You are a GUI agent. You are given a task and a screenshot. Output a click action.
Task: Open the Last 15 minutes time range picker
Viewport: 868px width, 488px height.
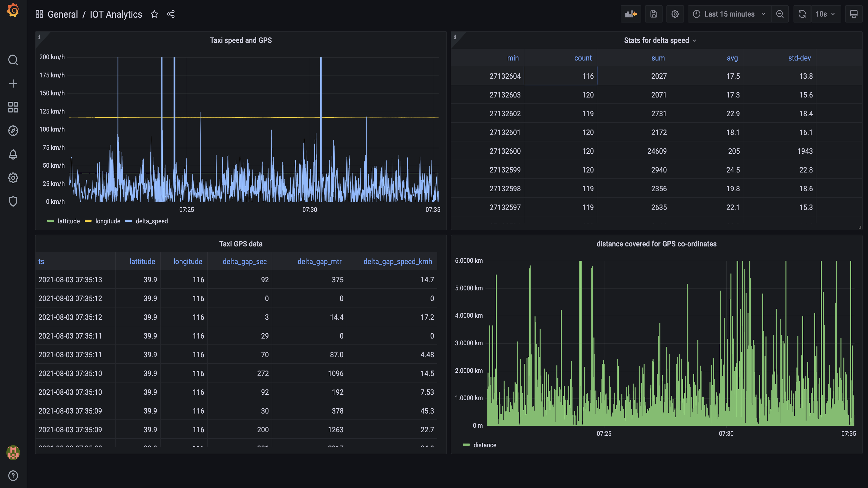click(729, 14)
